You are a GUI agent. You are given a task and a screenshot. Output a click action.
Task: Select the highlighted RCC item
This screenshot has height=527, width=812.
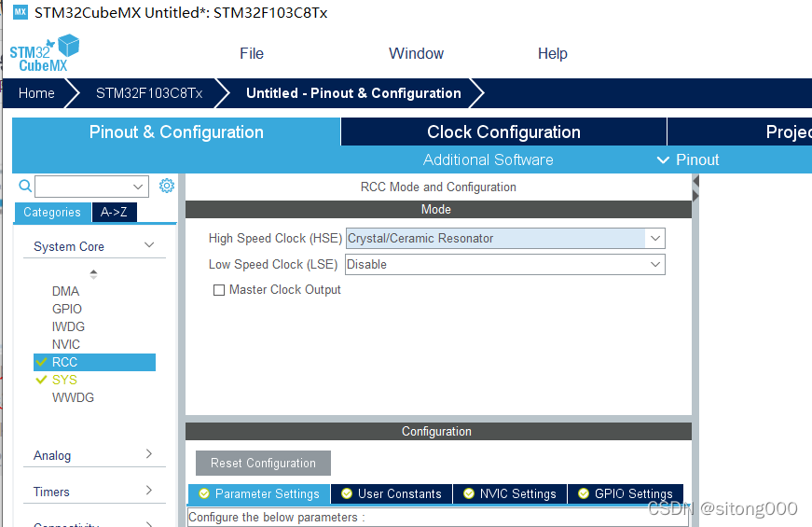[94, 362]
